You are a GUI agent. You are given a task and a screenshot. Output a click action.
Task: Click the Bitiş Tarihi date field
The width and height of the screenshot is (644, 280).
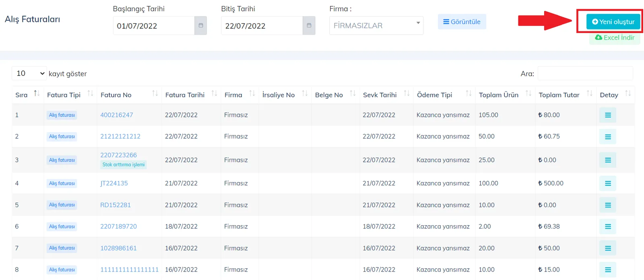[262, 25]
